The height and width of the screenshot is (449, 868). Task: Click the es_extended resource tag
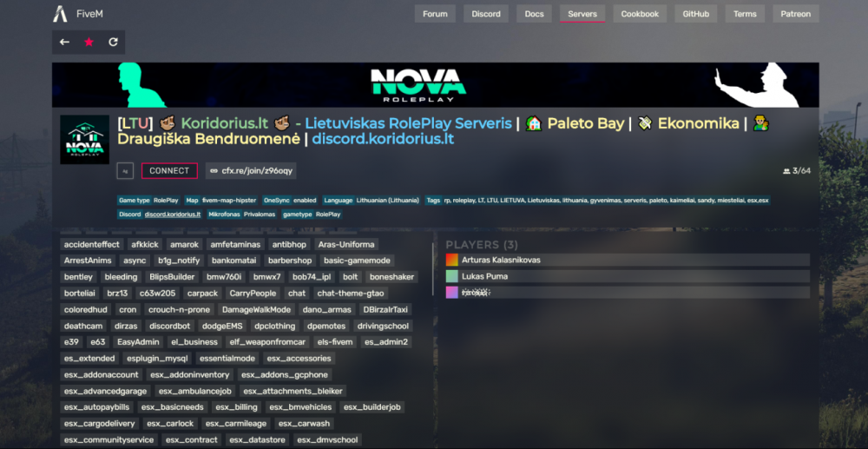pyautogui.click(x=89, y=358)
